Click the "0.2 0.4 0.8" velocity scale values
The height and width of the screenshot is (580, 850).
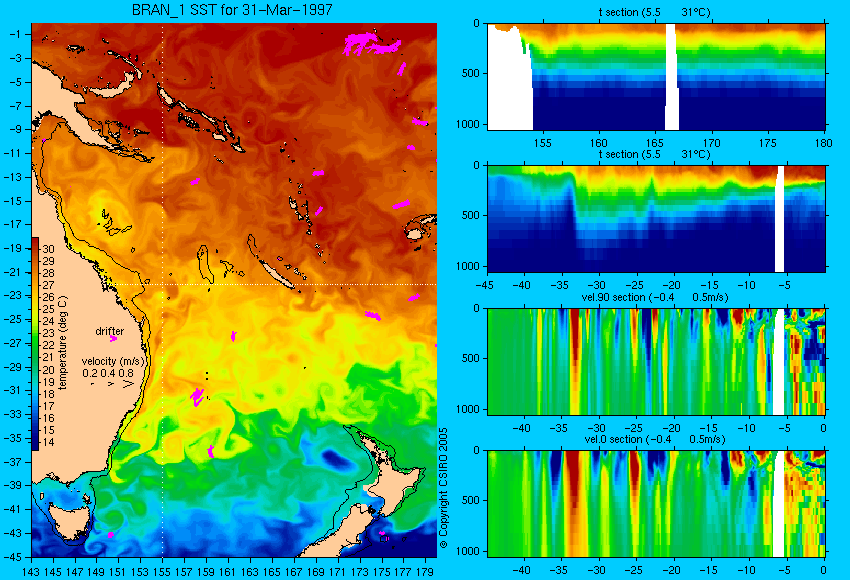pyautogui.click(x=108, y=373)
